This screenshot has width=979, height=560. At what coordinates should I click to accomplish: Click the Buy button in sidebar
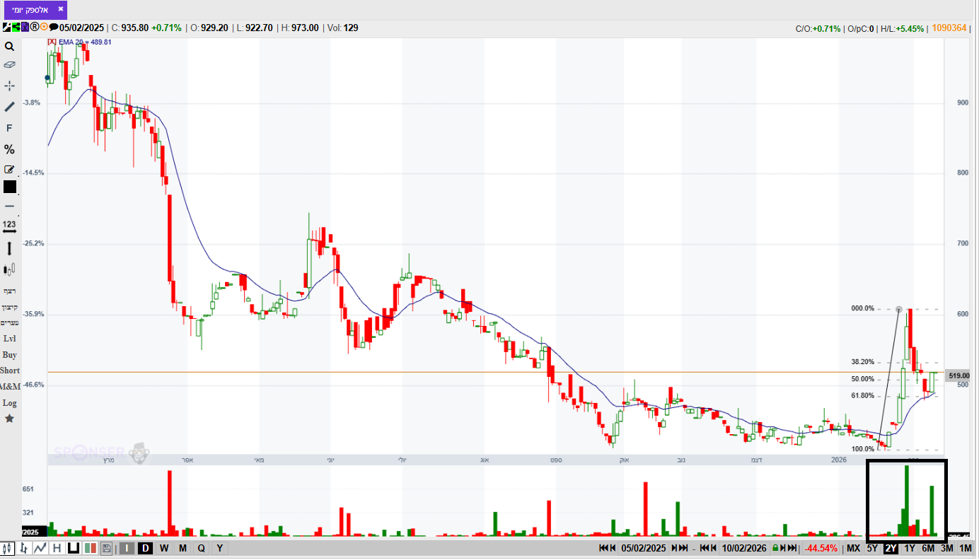[9, 355]
